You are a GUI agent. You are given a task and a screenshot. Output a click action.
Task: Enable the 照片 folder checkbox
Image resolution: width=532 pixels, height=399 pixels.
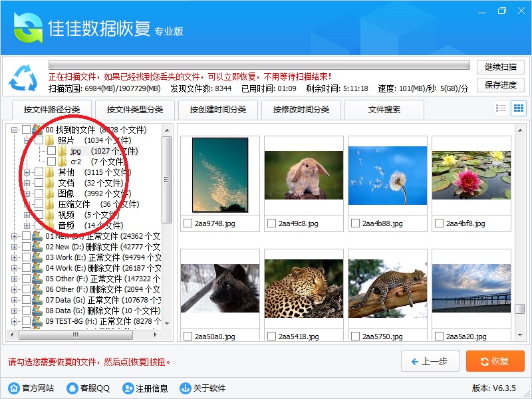[39, 140]
